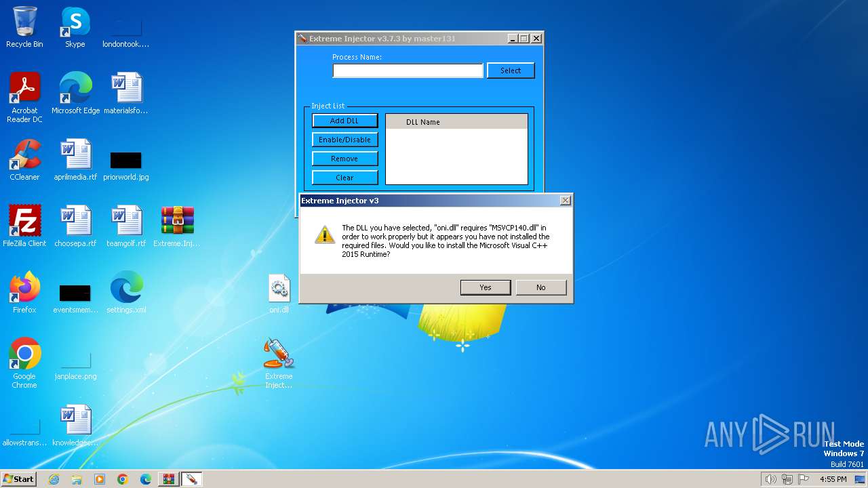This screenshot has width=868, height=488.
Task: Open media player taskbar icon
Action: point(100,479)
